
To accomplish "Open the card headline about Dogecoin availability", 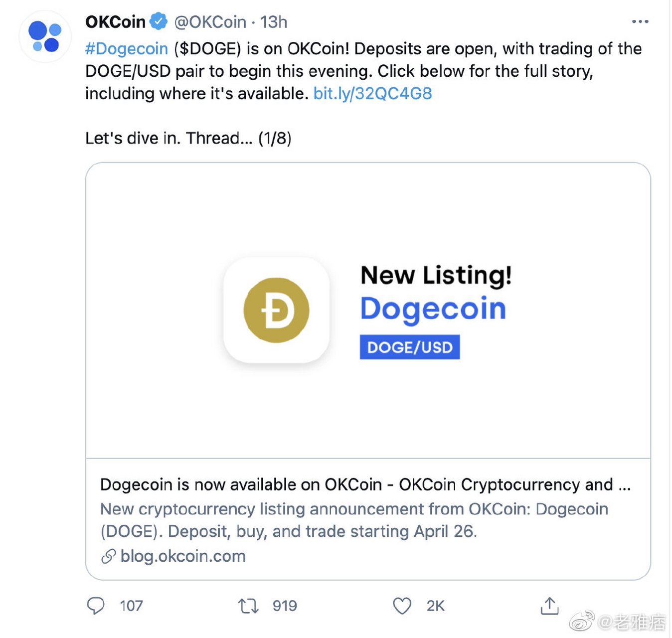I will (365, 484).
